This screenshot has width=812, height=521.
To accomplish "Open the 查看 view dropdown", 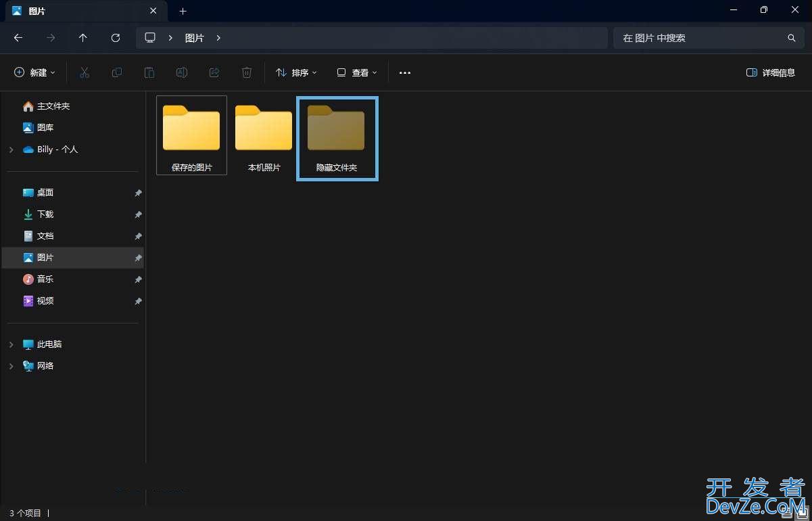I will coord(357,72).
